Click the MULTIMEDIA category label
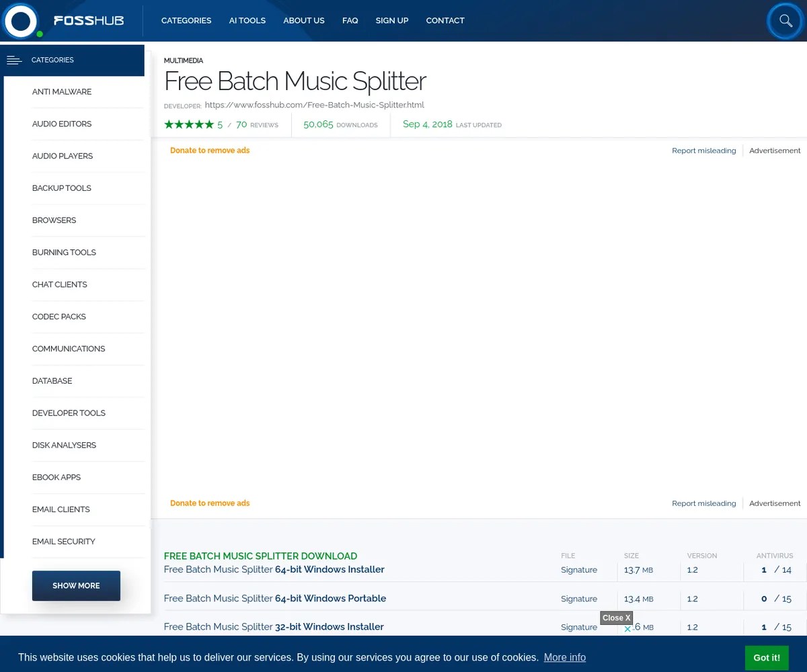The image size is (807, 672). click(x=184, y=61)
